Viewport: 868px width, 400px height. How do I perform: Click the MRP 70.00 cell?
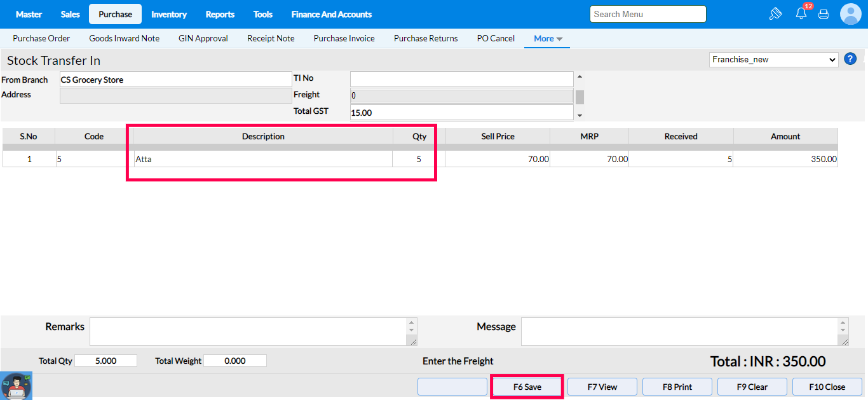click(x=589, y=159)
